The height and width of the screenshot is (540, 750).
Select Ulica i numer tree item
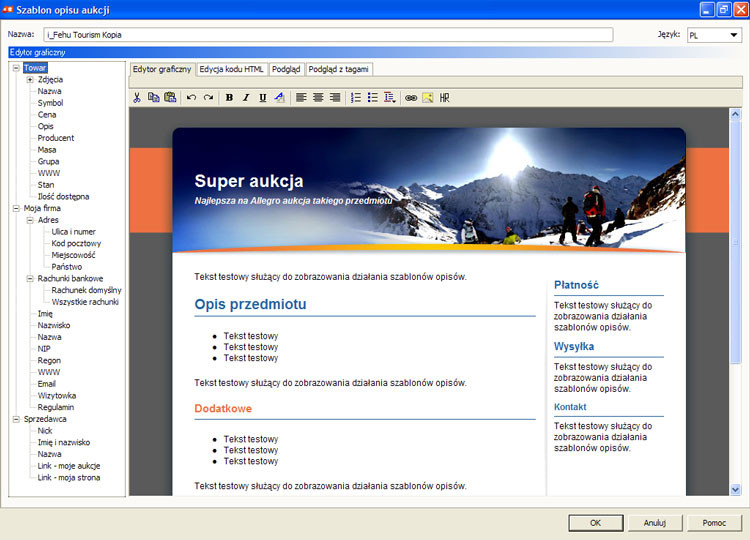tap(74, 231)
